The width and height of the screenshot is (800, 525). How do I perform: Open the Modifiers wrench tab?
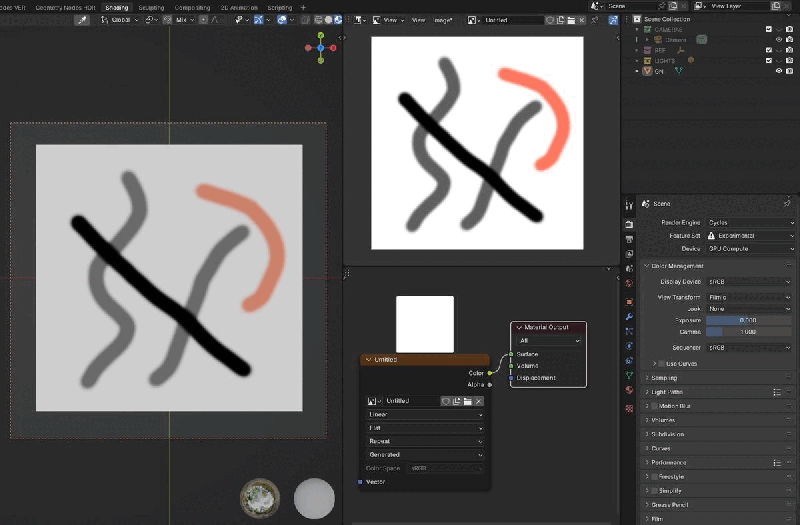click(x=629, y=317)
